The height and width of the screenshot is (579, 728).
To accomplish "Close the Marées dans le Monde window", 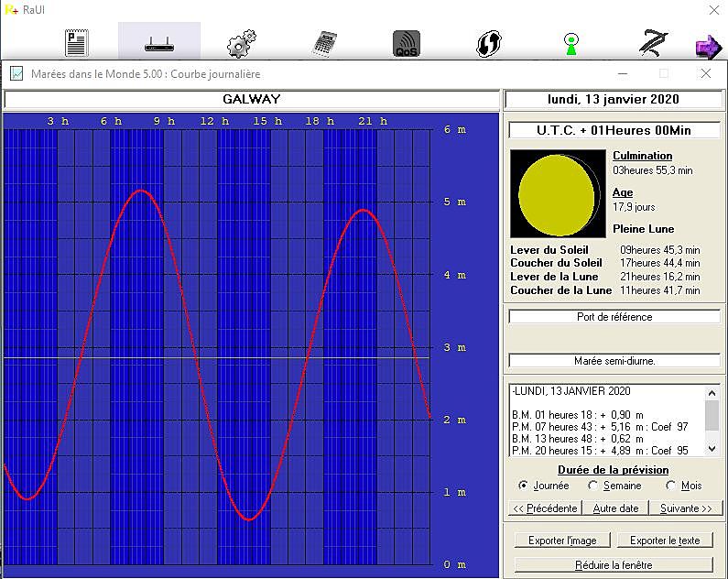I will pos(706,73).
